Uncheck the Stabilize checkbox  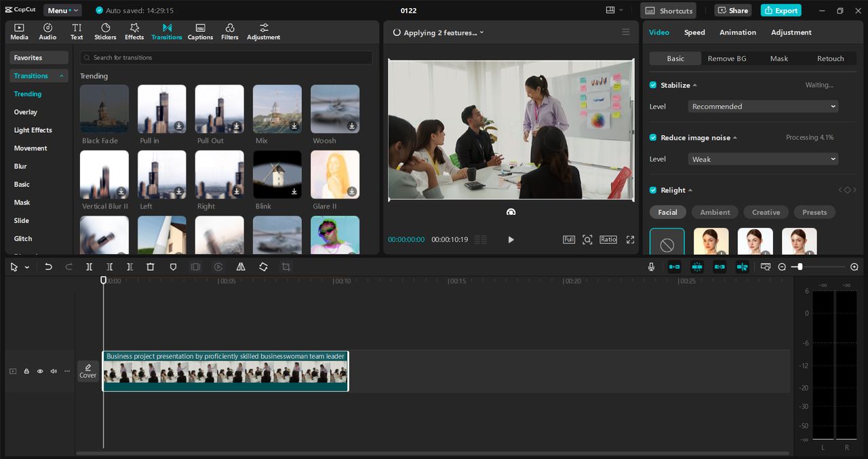point(653,85)
